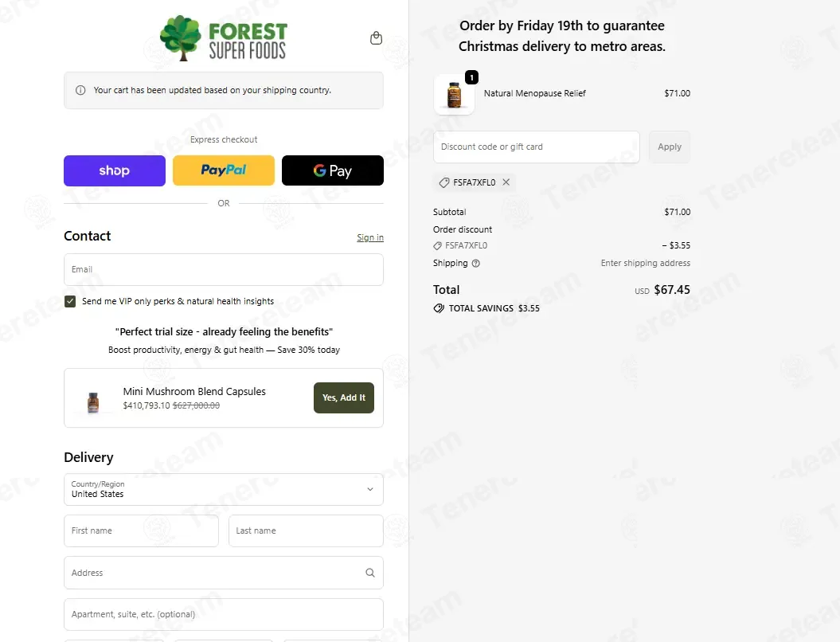Click the Discount code or gift card field
This screenshot has width=840, height=642.
pos(537,147)
